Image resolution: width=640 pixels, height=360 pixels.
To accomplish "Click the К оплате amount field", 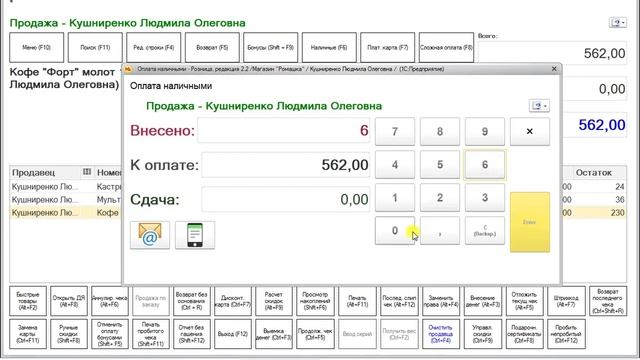I will point(286,165).
